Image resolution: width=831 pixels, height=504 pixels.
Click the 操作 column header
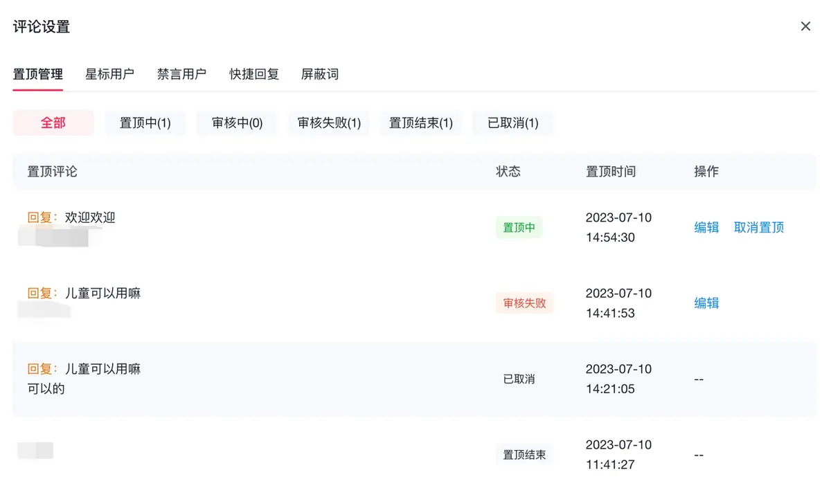[x=706, y=171]
